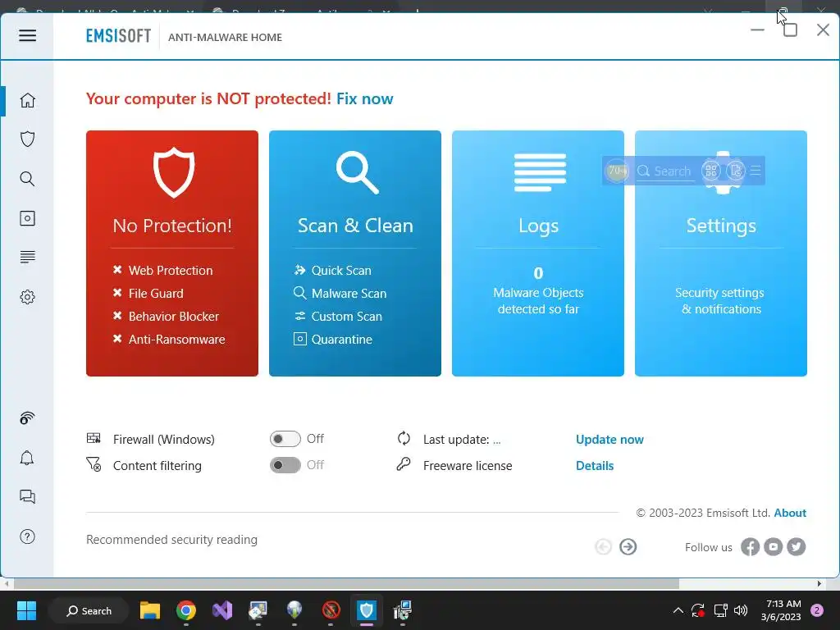Open license Details link

(x=595, y=466)
